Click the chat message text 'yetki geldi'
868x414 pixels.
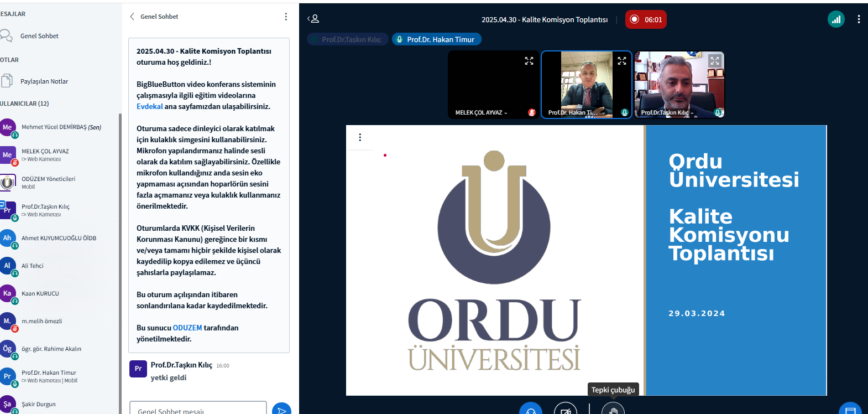pos(169,377)
